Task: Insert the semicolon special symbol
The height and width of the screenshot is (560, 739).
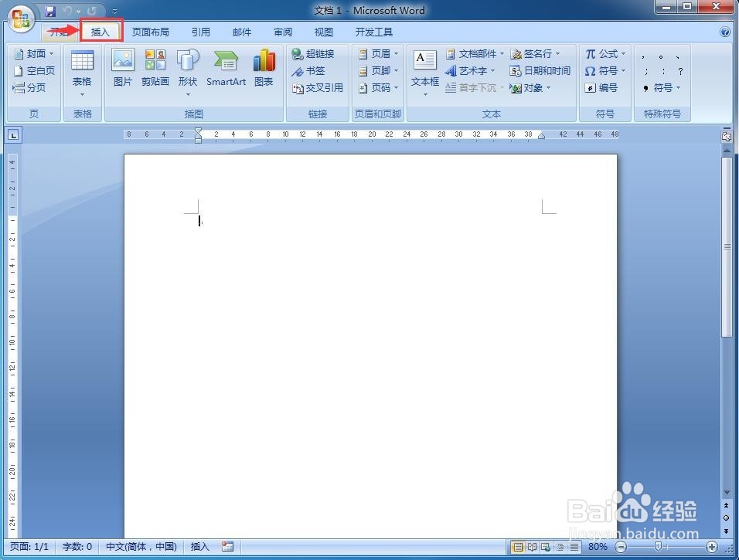Action: click(x=646, y=71)
